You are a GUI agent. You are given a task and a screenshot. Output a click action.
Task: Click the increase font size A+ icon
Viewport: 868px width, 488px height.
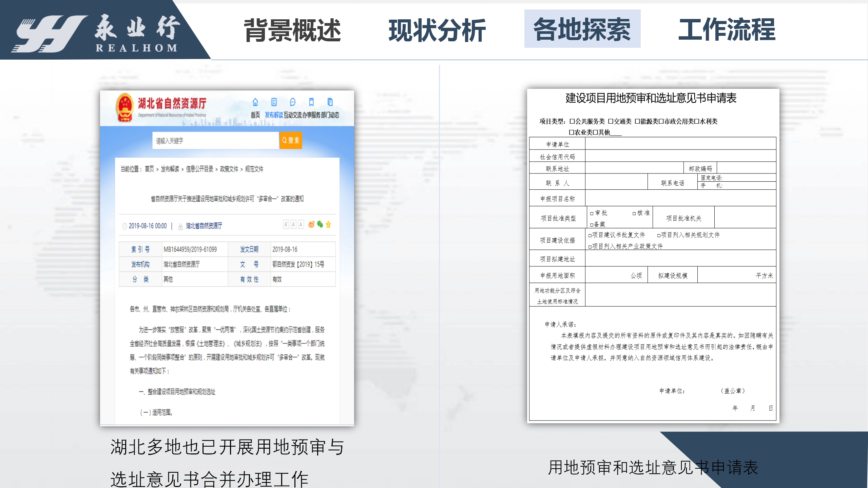point(286,224)
